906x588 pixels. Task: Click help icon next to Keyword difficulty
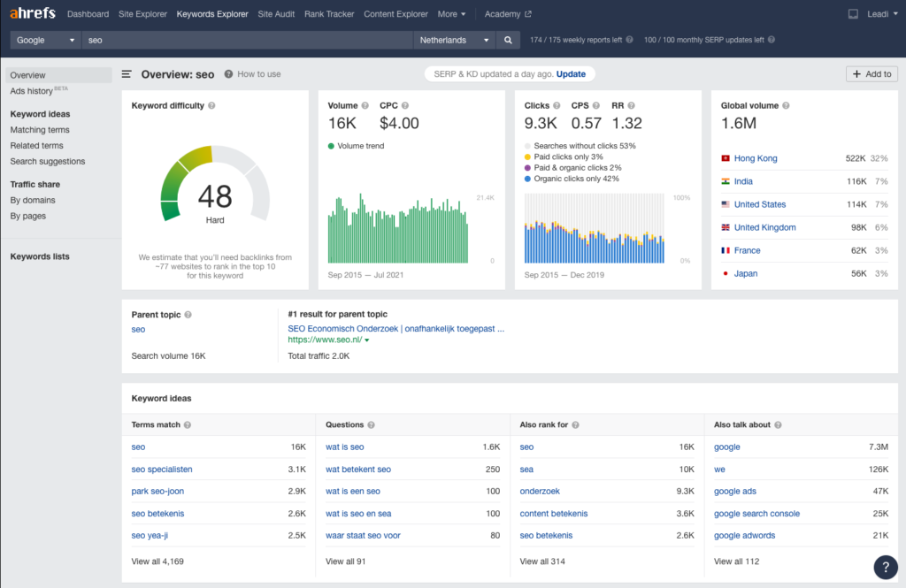pos(211,106)
